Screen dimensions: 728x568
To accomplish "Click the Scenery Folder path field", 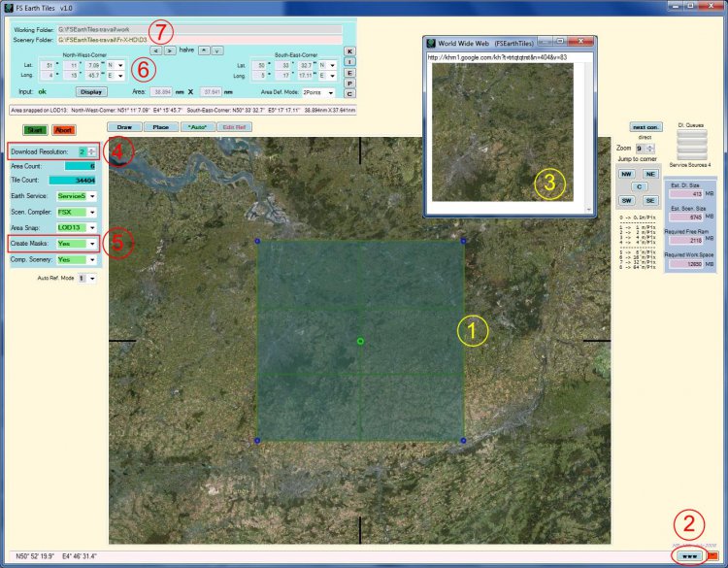I will click(x=200, y=40).
